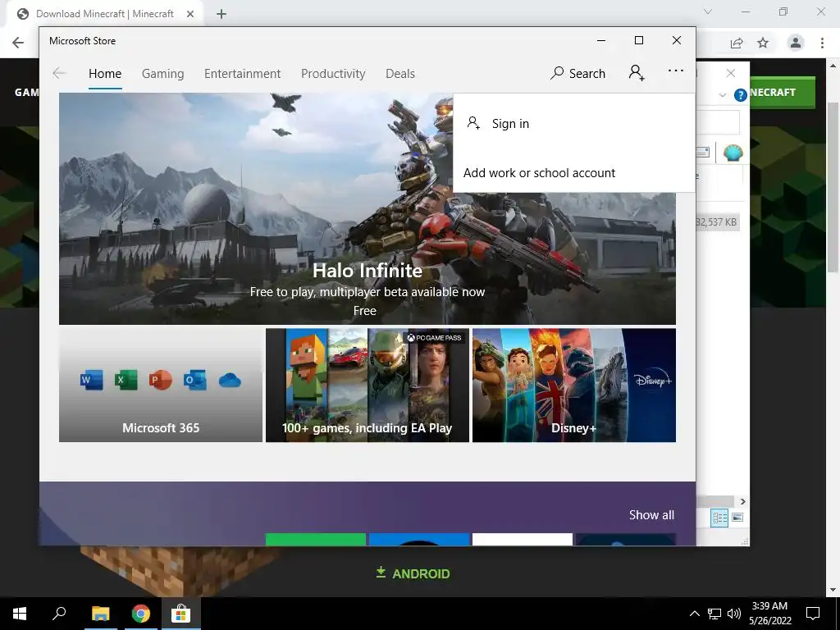
Task: Click the Chrome share page icon
Action: (x=737, y=43)
